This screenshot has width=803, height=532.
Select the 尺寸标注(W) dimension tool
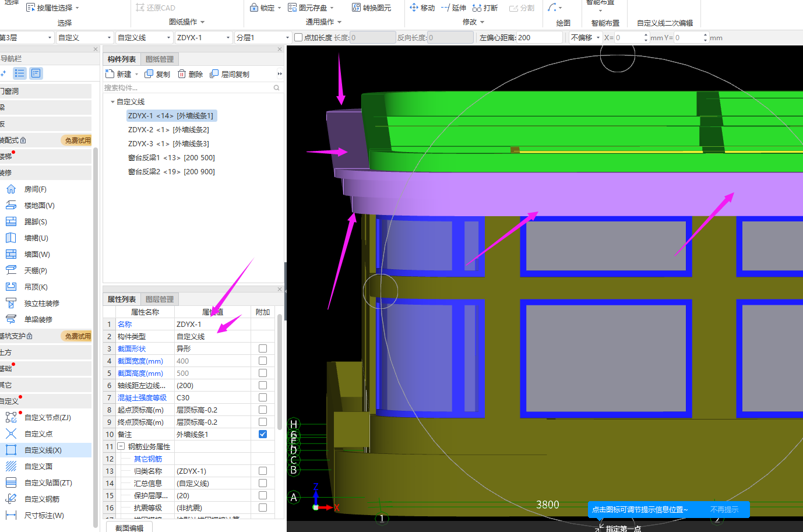click(x=44, y=516)
